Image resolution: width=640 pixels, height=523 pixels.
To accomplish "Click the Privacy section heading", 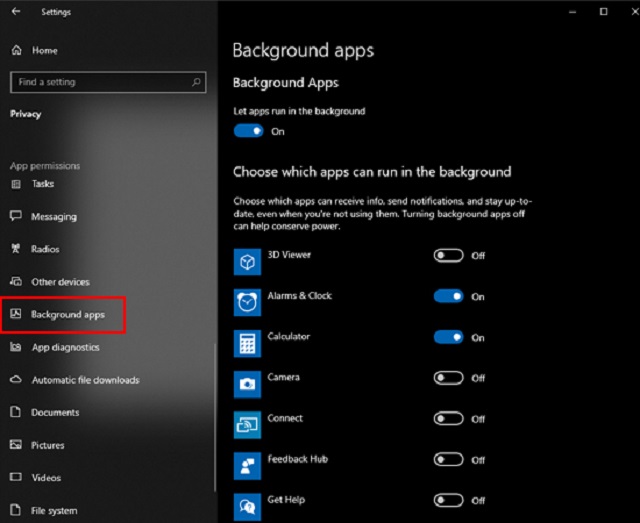I will [25, 114].
